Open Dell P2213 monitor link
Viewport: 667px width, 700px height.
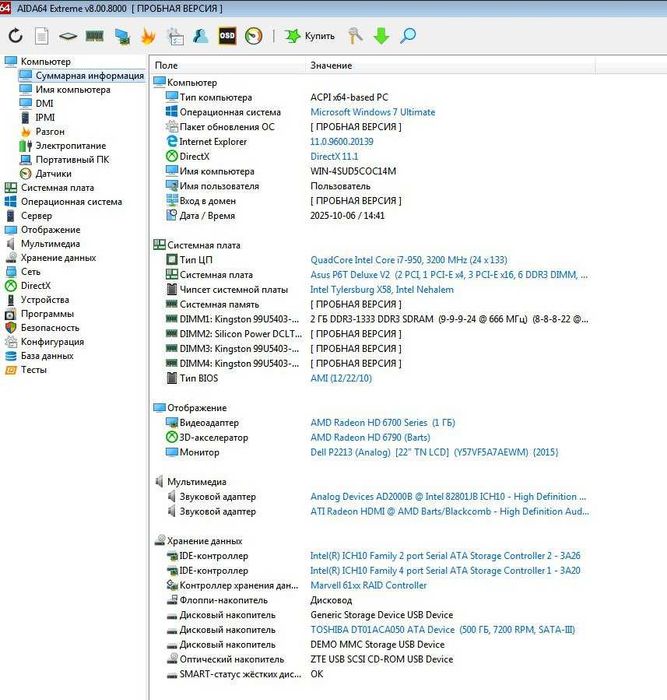(x=434, y=452)
